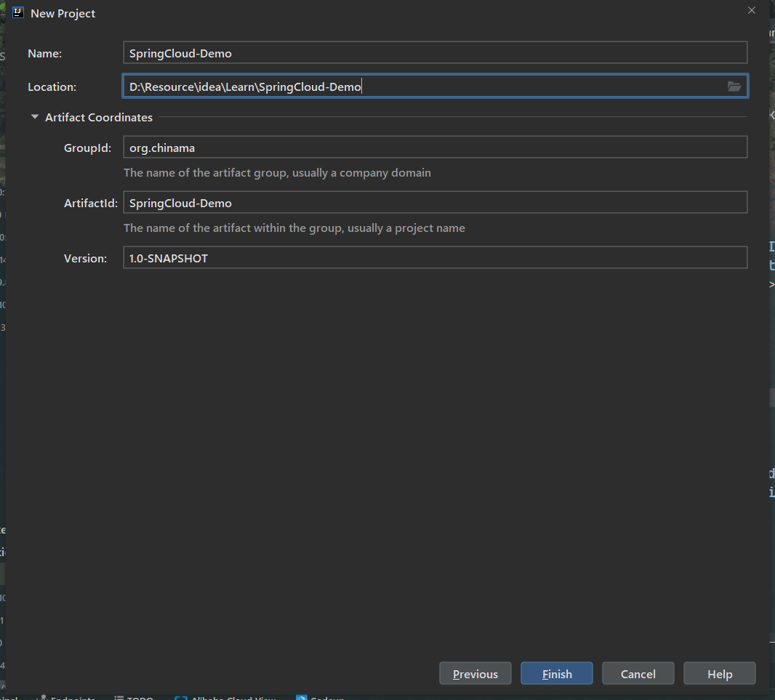Click into the Location path field
This screenshot has width=775, height=700.
pos(422,87)
